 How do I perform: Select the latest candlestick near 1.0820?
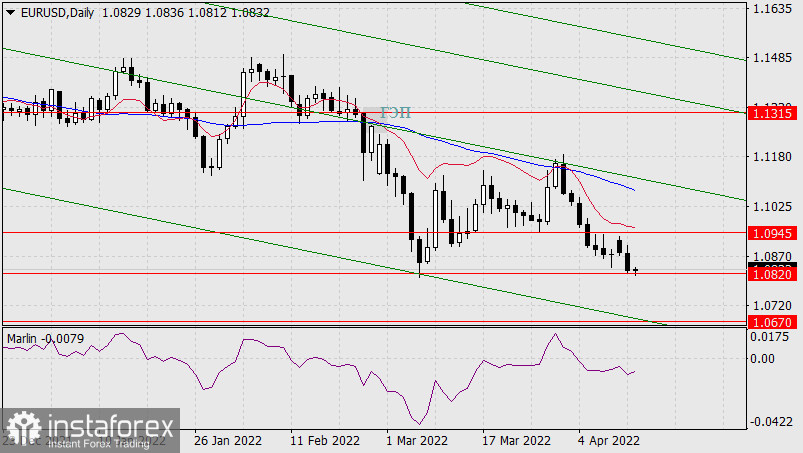(x=636, y=270)
